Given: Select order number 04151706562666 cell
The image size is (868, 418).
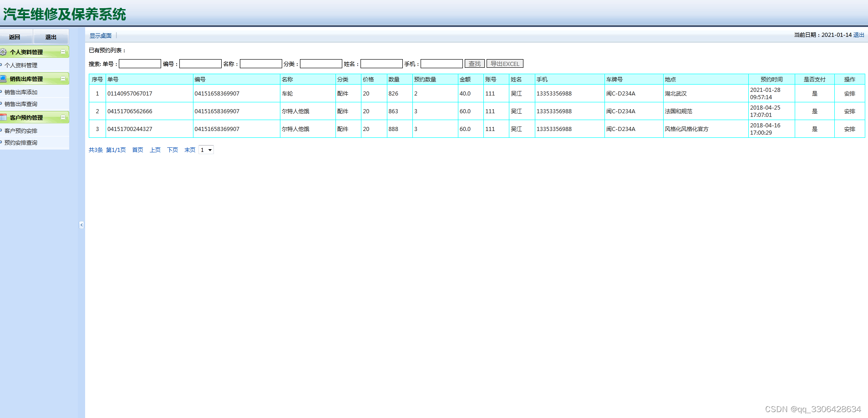Looking at the screenshot, I should click(x=149, y=111).
